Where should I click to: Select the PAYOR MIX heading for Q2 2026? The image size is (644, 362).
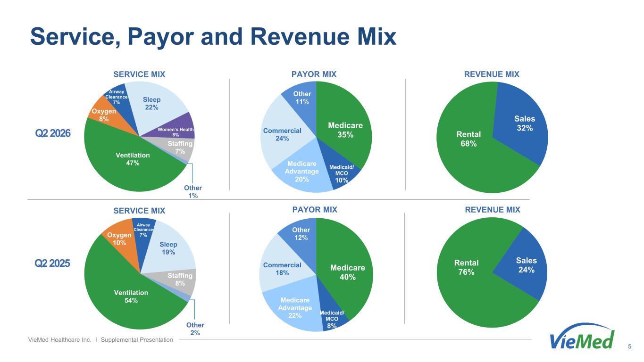click(314, 74)
